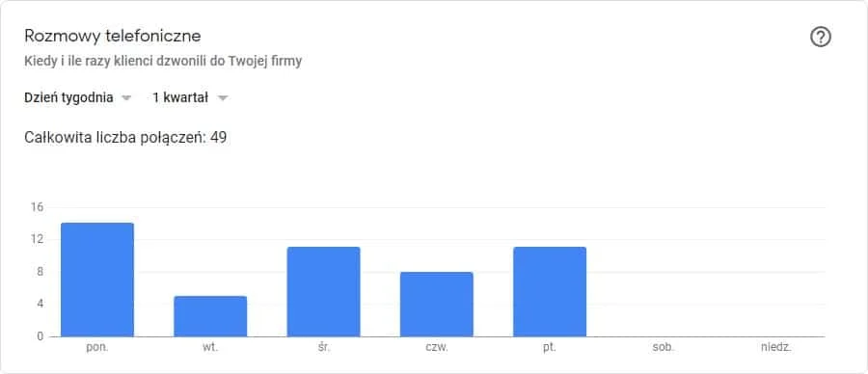Image resolution: width=868 pixels, height=374 pixels.
Task: Select the czw. bar in the chart
Action: click(437, 304)
